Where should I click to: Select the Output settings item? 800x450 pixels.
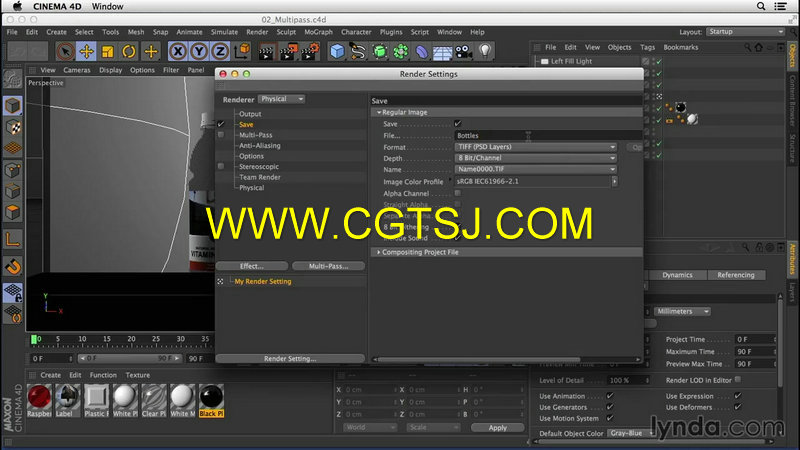click(x=250, y=114)
